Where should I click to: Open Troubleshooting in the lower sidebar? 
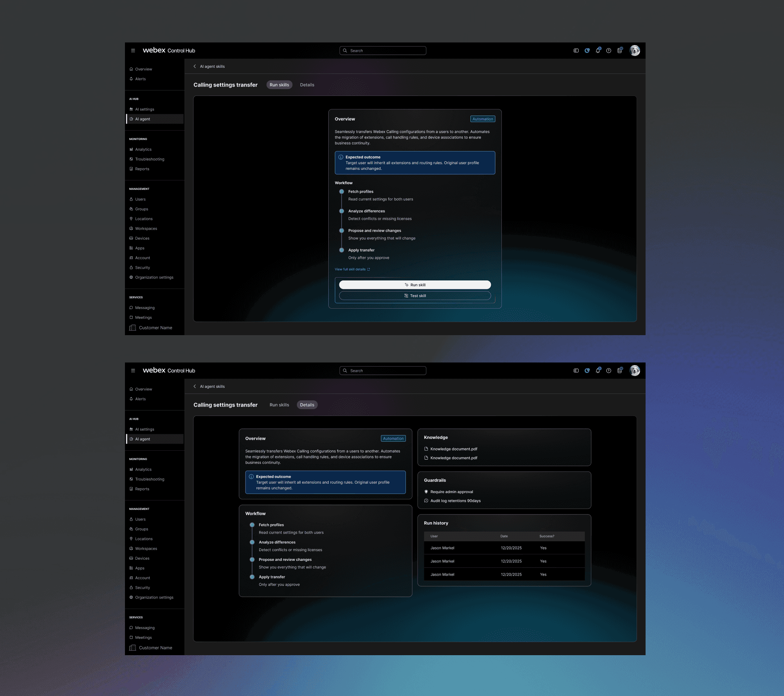(149, 479)
